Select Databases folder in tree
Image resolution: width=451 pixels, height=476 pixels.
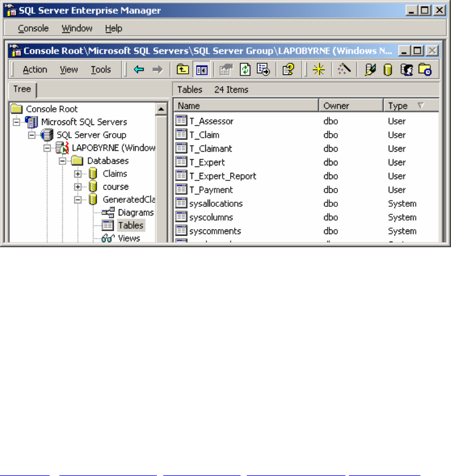point(108,161)
